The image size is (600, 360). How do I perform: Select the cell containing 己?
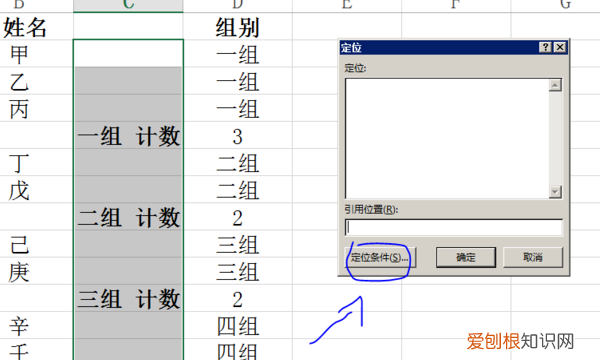point(36,244)
